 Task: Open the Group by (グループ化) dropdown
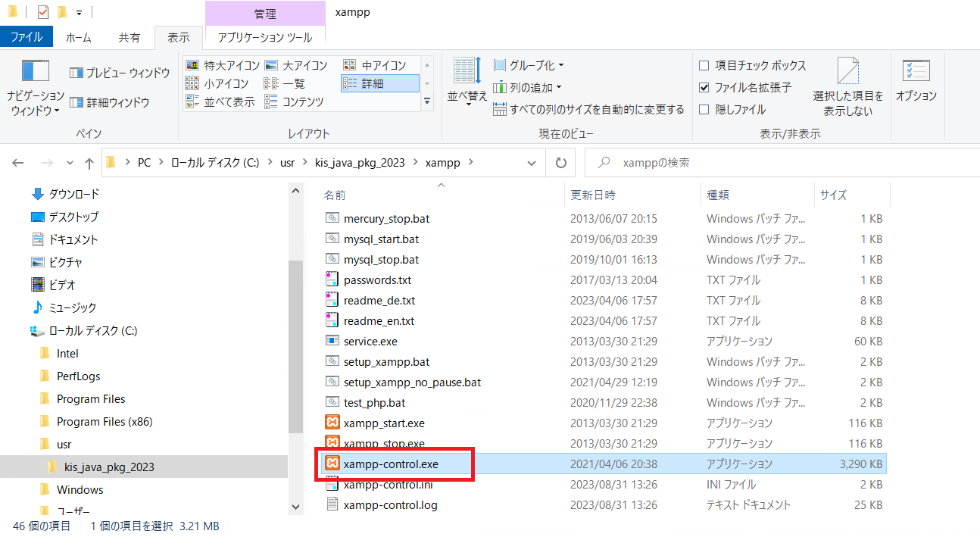click(x=529, y=65)
